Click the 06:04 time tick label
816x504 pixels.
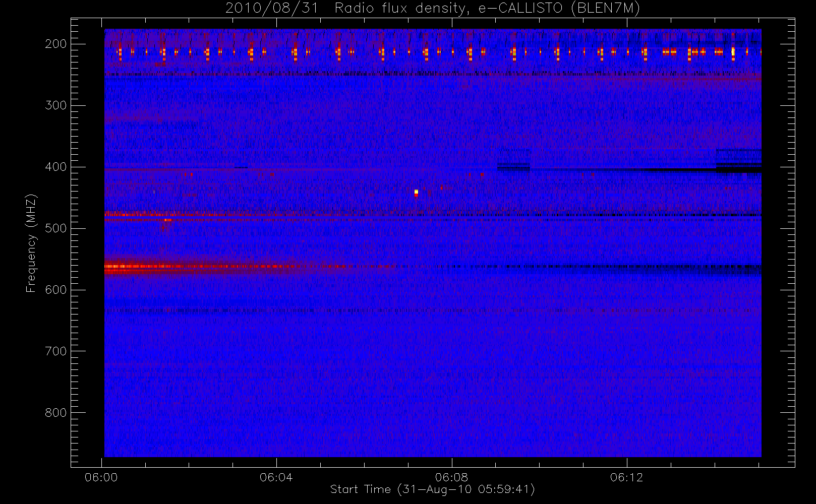click(276, 477)
